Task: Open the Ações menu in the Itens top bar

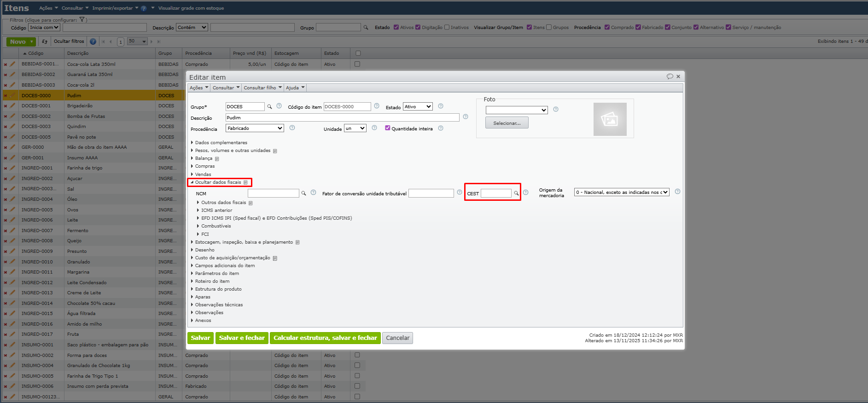Action: pos(48,8)
